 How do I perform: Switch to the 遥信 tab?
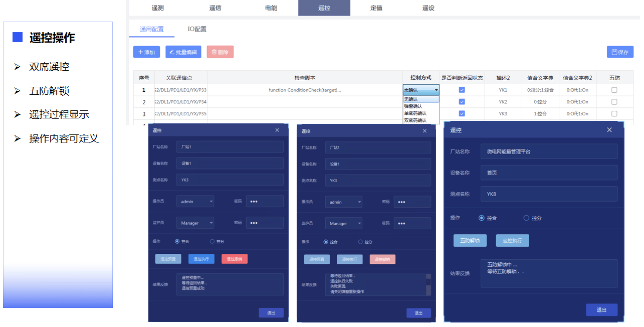[215, 8]
